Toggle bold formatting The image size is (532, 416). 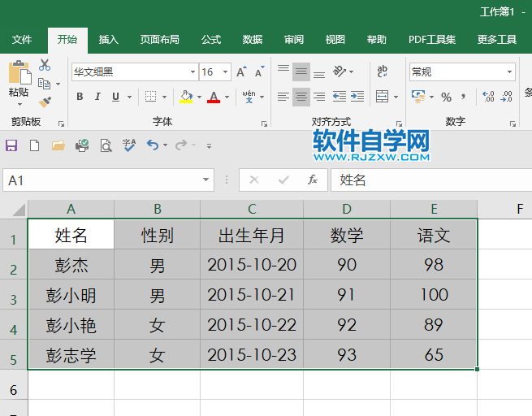click(80, 97)
